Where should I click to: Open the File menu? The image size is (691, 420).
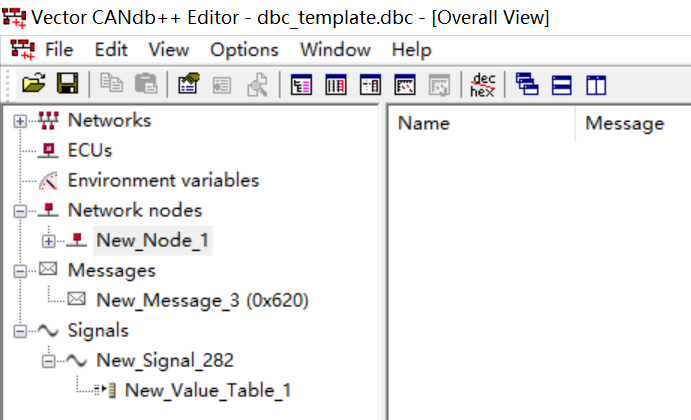(x=59, y=49)
